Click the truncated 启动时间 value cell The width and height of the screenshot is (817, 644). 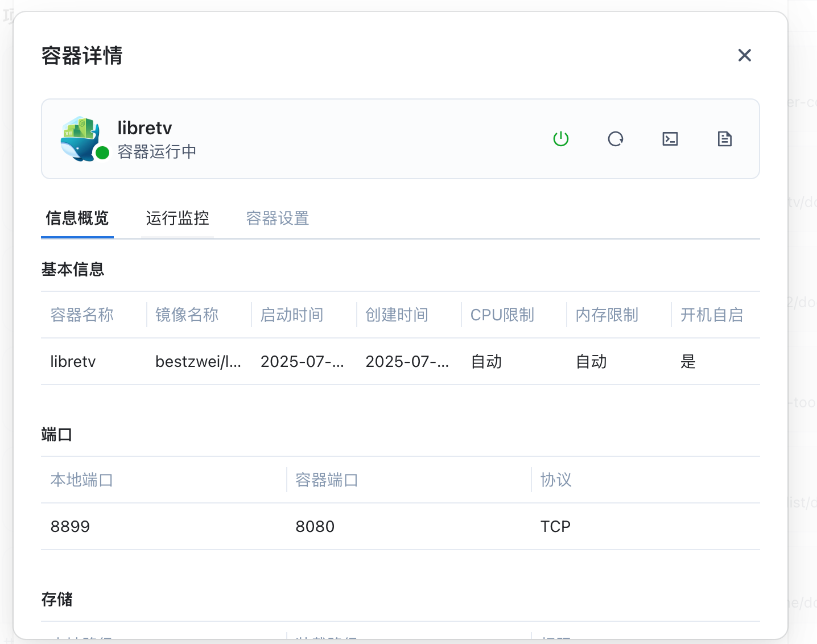[x=302, y=362]
